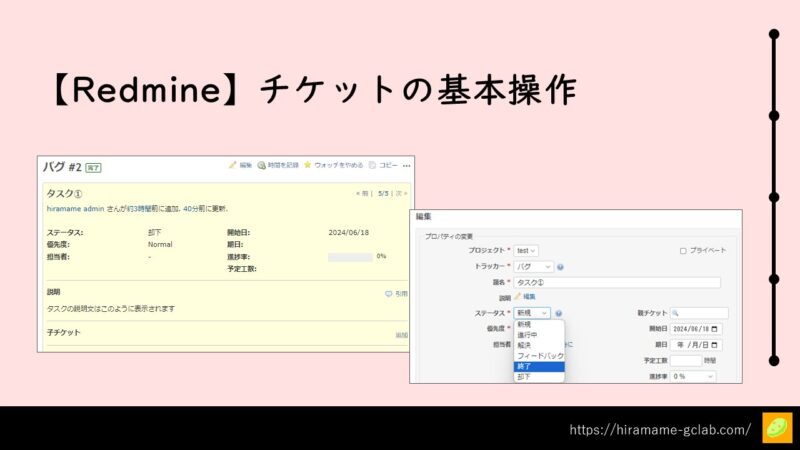Click the description edit pencil icon
Screen dimensions: 800x450
click(x=517, y=296)
